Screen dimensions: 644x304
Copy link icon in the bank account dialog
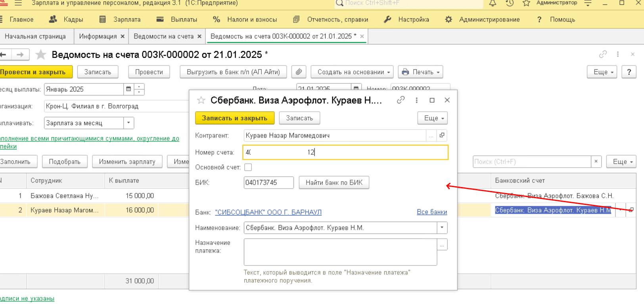tap(401, 100)
